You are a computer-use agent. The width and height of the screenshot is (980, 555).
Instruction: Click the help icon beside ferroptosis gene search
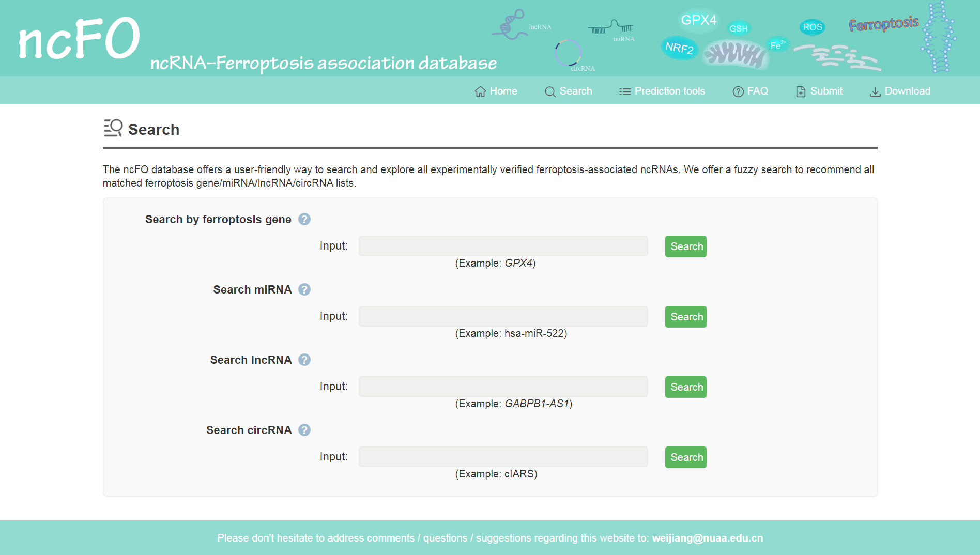304,219
